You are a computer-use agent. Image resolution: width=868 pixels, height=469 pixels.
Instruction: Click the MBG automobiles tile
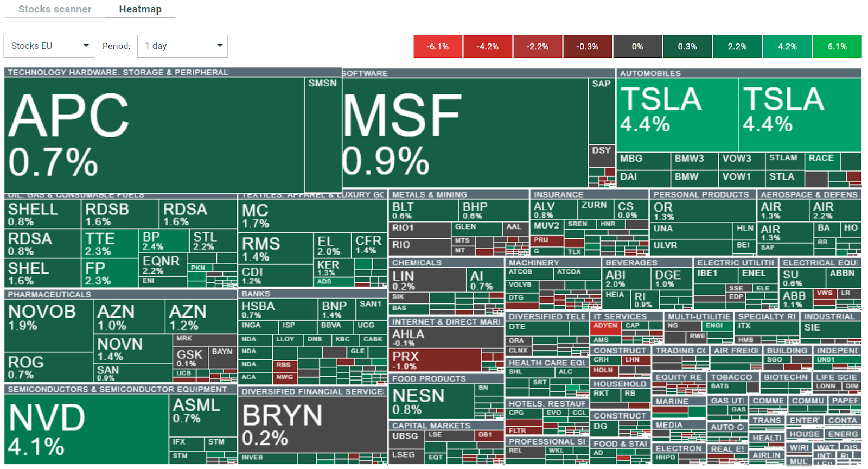click(643, 161)
